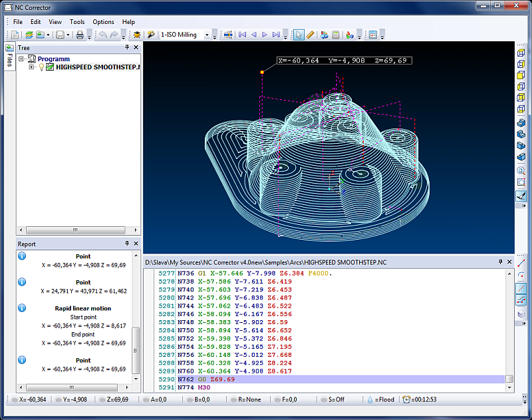Click the bug debug icon

[137, 35]
